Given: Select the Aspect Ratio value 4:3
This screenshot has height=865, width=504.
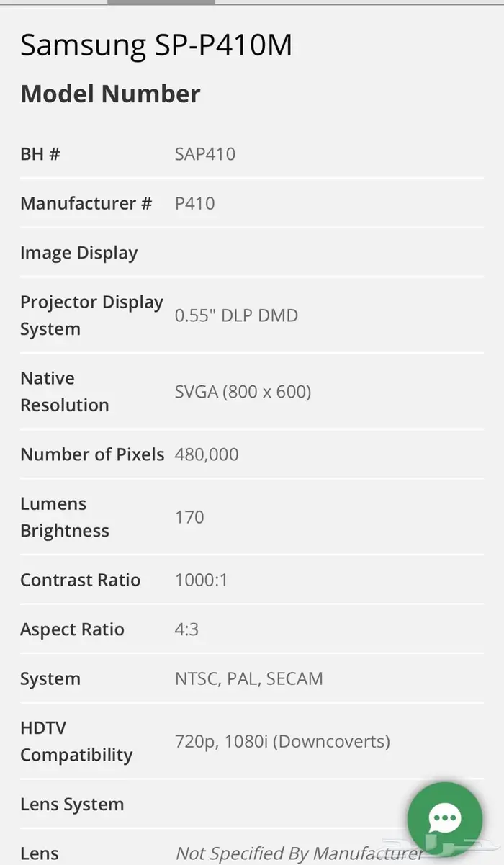Looking at the screenshot, I should [x=186, y=629].
